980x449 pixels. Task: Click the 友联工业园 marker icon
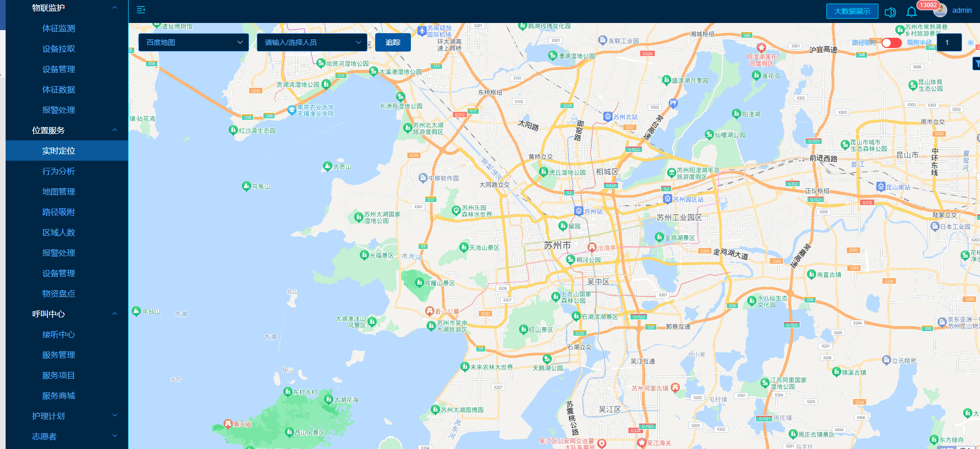coord(602,40)
